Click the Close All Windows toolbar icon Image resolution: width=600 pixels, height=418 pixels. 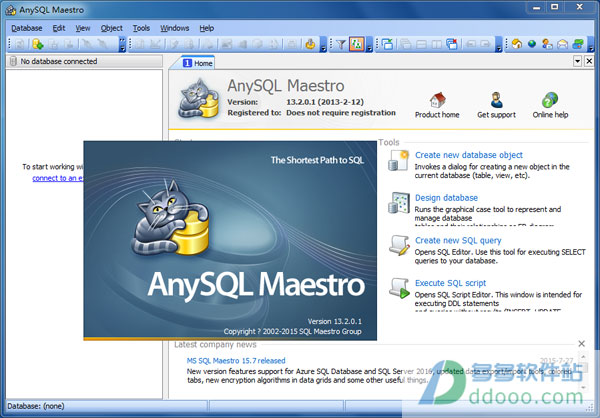[452, 44]
